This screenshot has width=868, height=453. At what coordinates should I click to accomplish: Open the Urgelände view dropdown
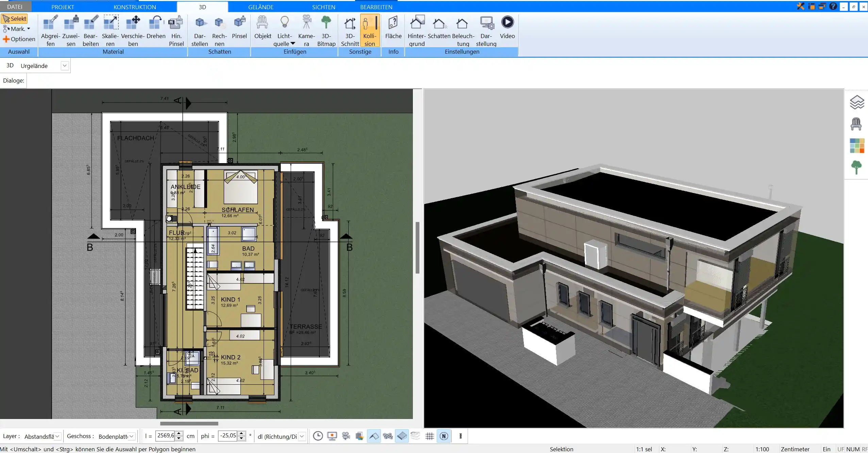65,66
